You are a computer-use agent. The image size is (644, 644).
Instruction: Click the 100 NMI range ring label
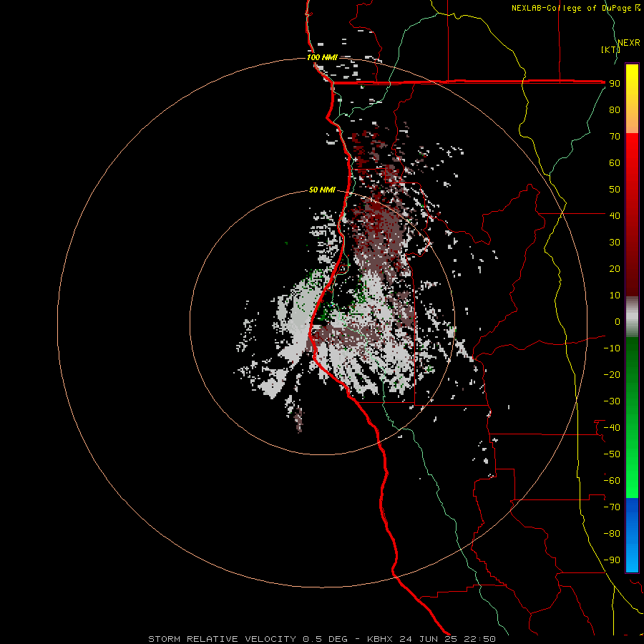(x=322, y=57)
